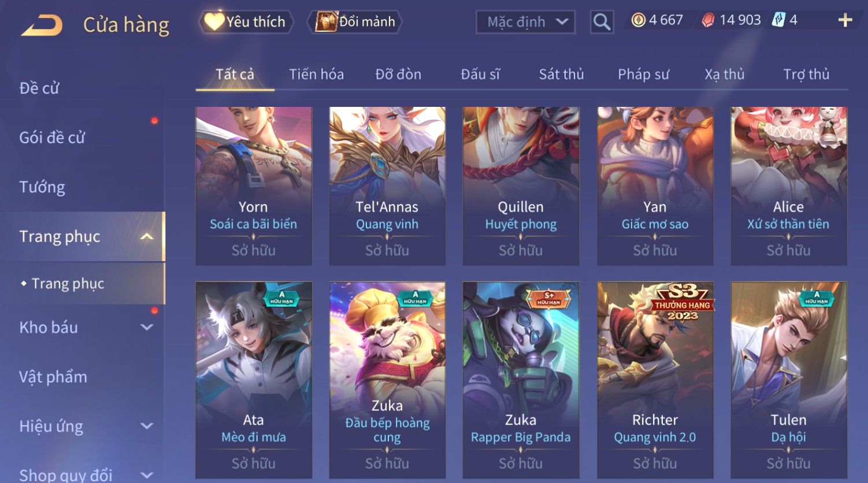Collapse the Trang phục sidebar section
This screenshot has height=483, width=868.
pyautogui.click(x=147, y=236)
